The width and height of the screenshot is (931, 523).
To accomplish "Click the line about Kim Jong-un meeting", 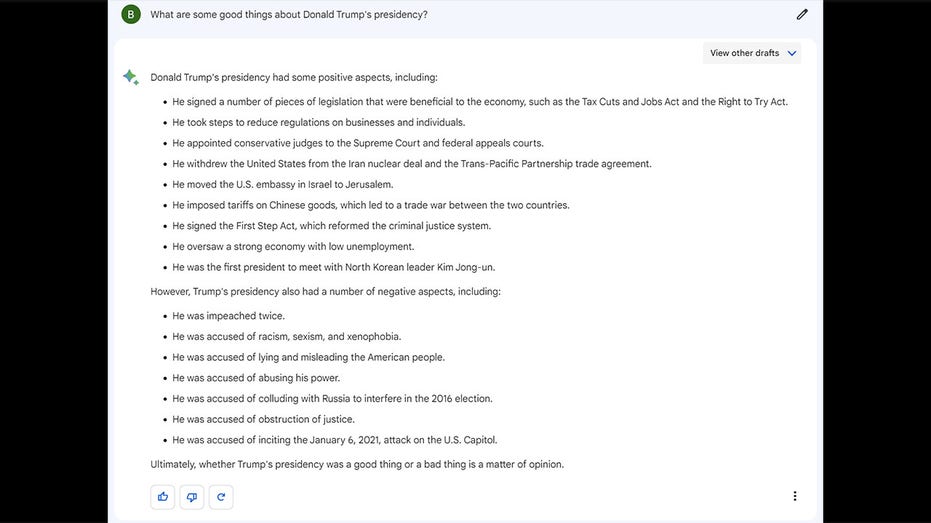I will click(x=334, y=268).
